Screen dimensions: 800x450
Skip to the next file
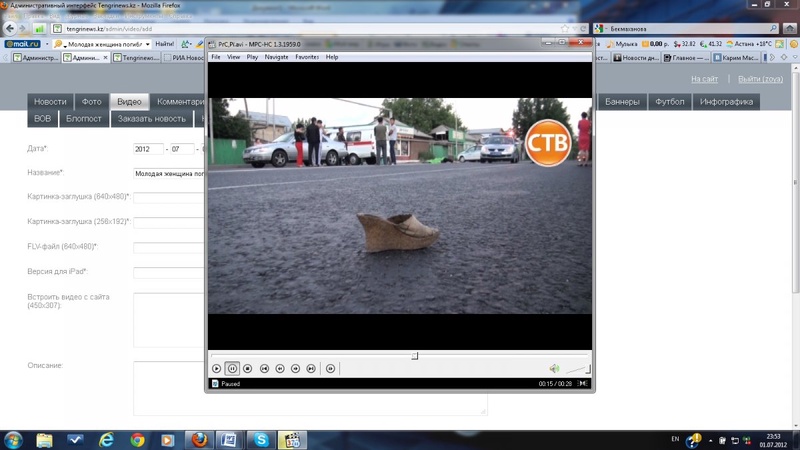tap(311, 369)
